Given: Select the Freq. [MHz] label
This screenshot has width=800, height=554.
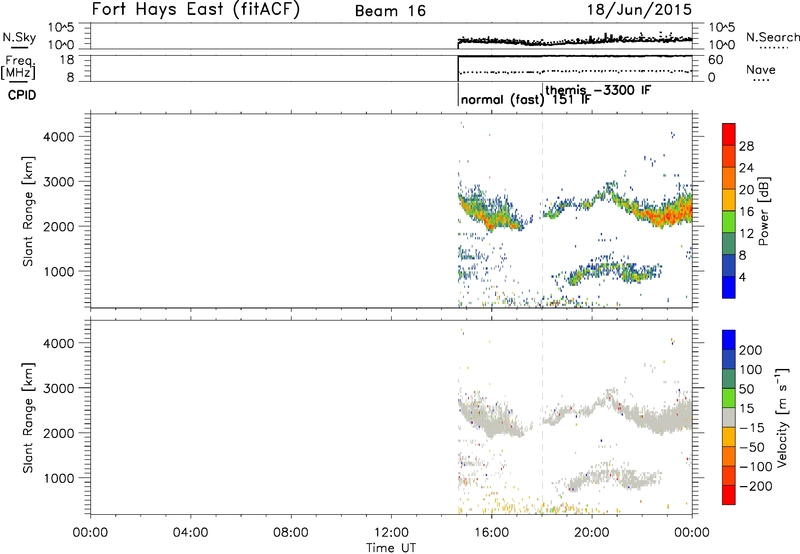Looking at the screenshot, I should coord(19,67).
